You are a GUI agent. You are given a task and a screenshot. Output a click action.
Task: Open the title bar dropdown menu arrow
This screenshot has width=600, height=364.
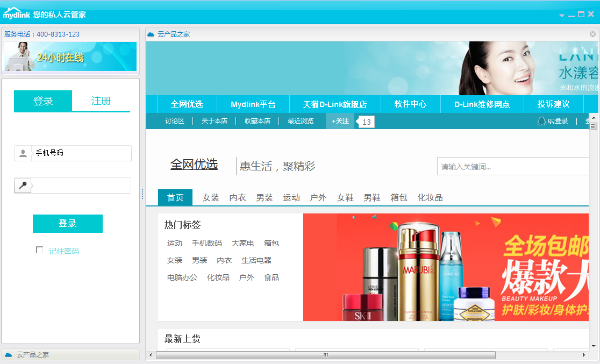click(x=561, y=15)
